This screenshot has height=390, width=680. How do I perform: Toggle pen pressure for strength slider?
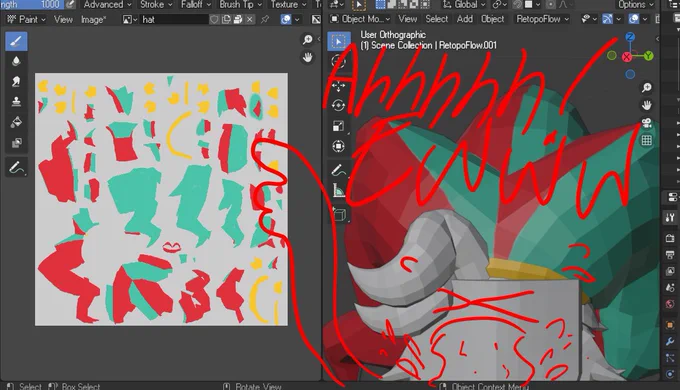point(70,4)
